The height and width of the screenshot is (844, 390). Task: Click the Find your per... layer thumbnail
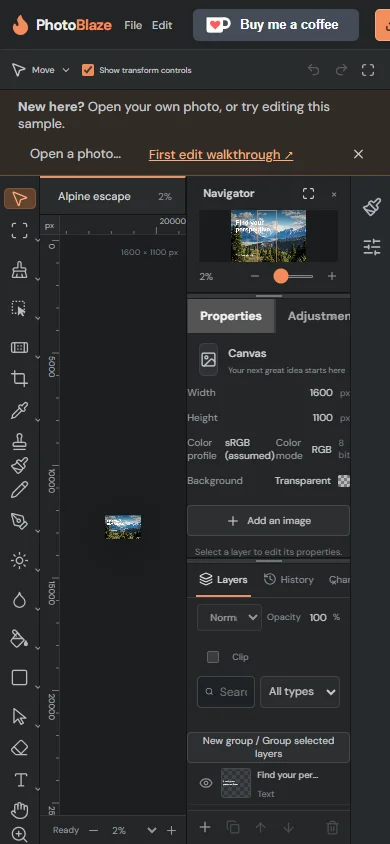click(236, 783)
